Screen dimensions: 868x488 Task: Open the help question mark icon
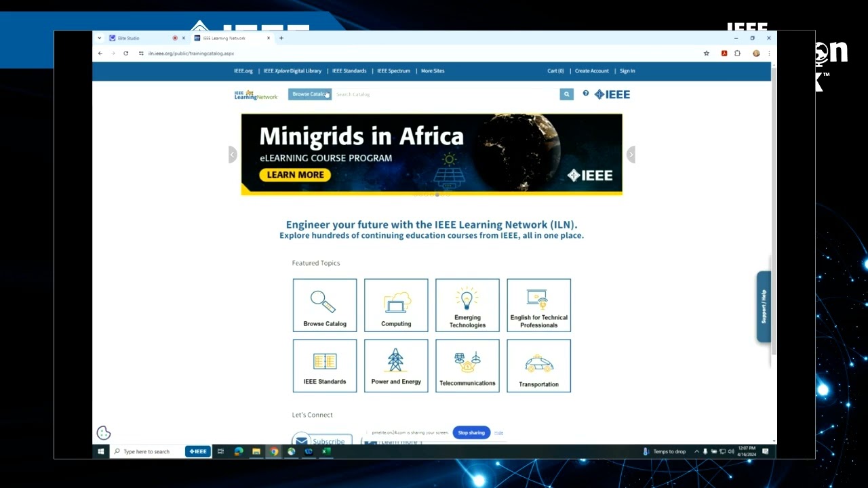pos(586,94)
